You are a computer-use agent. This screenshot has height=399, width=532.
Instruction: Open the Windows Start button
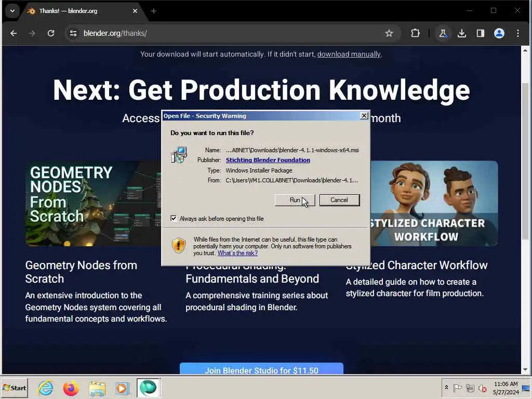click(x=14, y=388)
